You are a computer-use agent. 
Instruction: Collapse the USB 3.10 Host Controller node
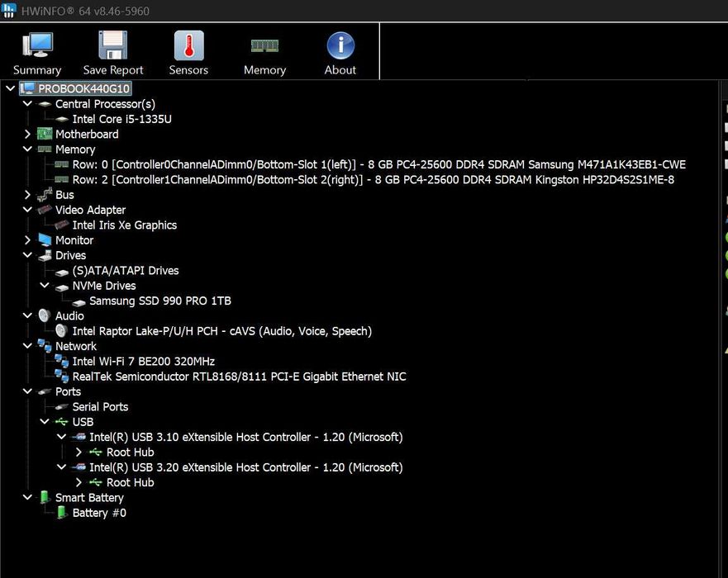pos(61,437)
